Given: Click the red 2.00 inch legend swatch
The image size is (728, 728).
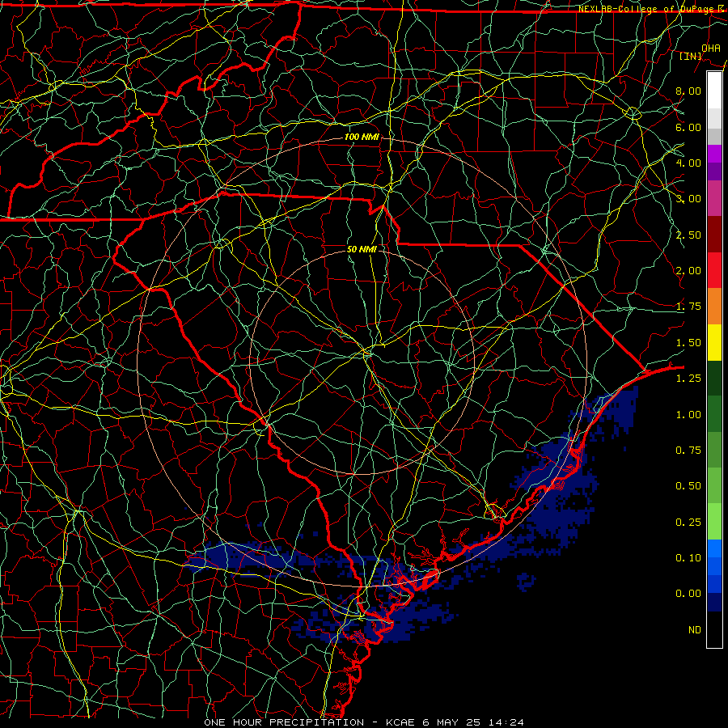Looking at the screenshot, I should click(714, 270).
